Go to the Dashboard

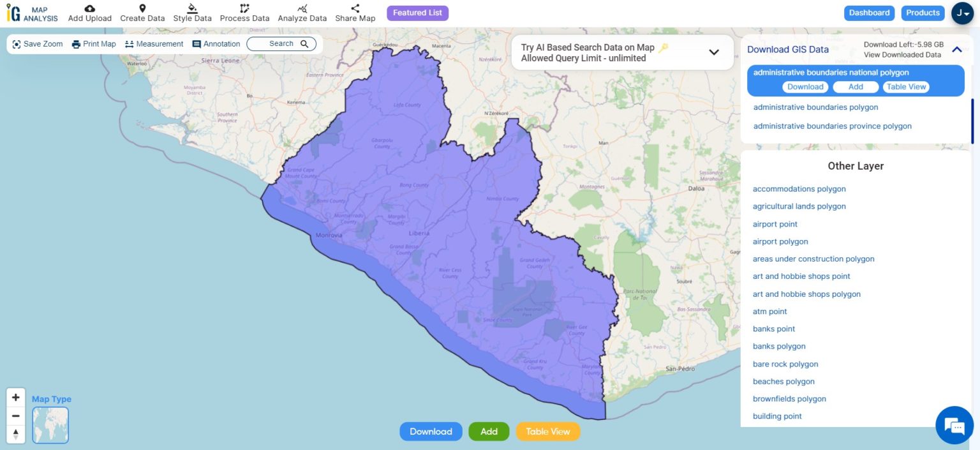[869, 12]
